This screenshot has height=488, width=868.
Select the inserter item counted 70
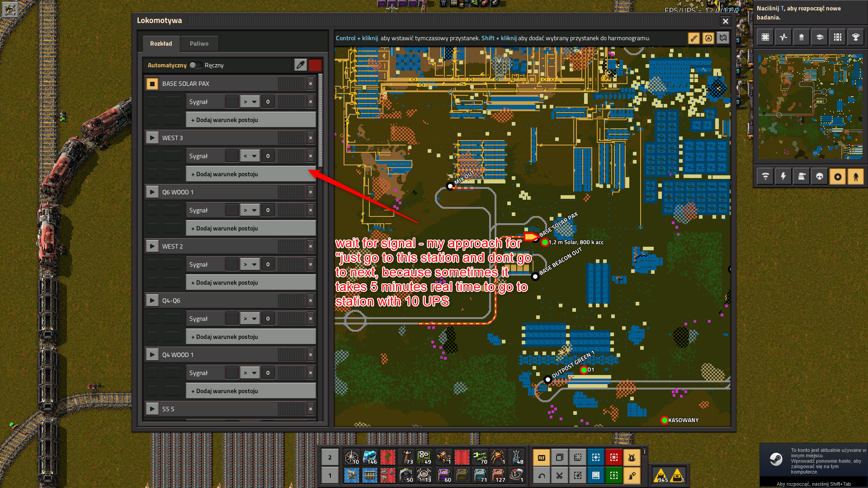click(x=480, y=457)
